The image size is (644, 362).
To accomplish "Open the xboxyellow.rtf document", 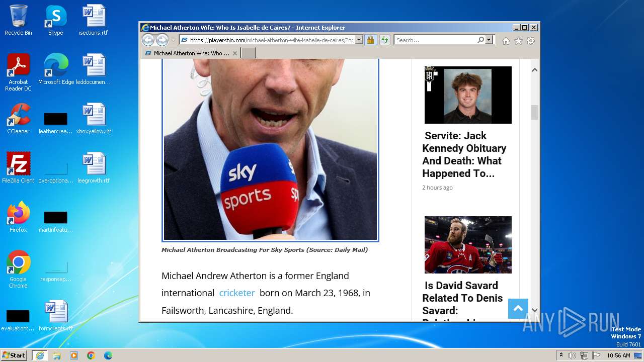I will tap(94, 119).
